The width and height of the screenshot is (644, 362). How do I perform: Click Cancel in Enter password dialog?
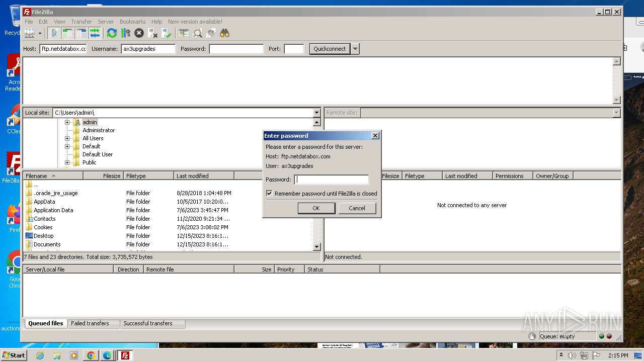(x=357, y=208)
